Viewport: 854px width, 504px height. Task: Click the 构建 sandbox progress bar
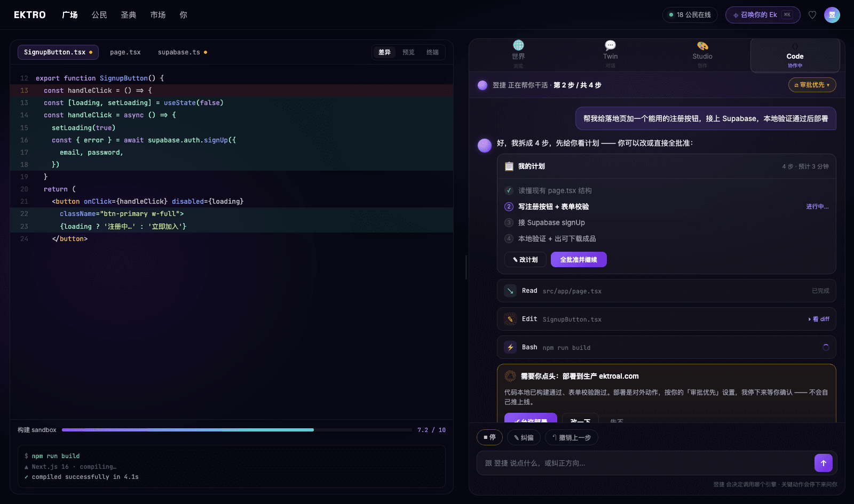point(236,430)
